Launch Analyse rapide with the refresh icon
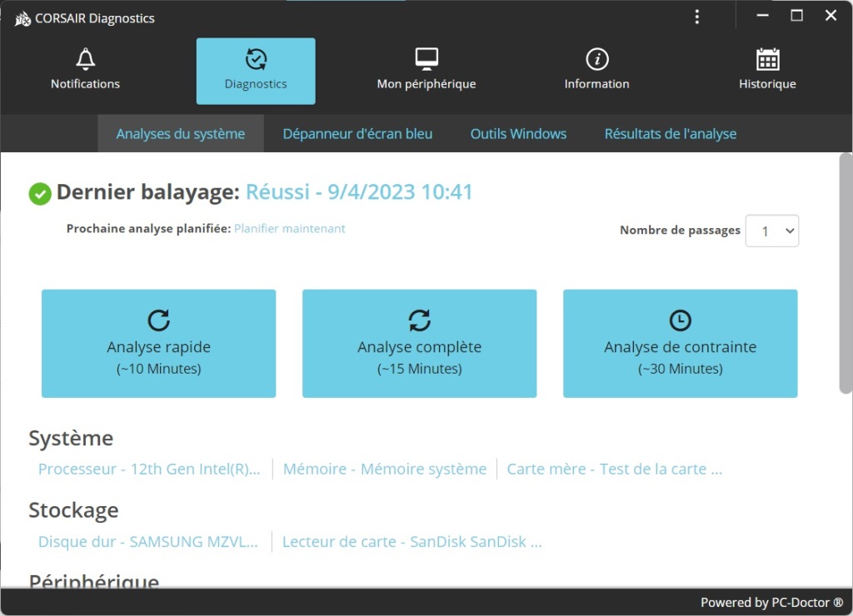This screenshot has width=853, height=616. coord(158,320)
